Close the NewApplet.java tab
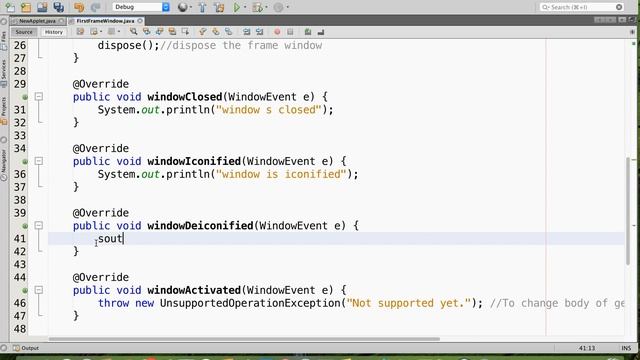Image resolution: width=640 pixels, height=360 pixels. coord(61,20)
